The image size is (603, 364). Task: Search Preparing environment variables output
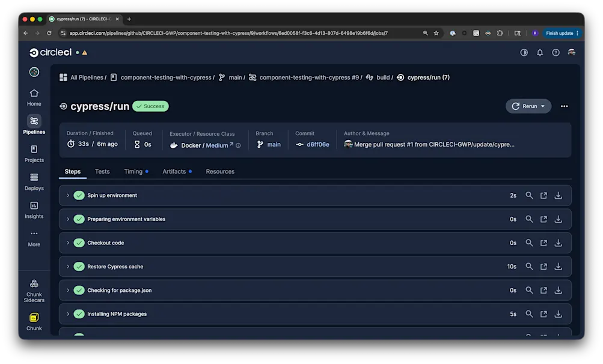(x=529, y=219)
